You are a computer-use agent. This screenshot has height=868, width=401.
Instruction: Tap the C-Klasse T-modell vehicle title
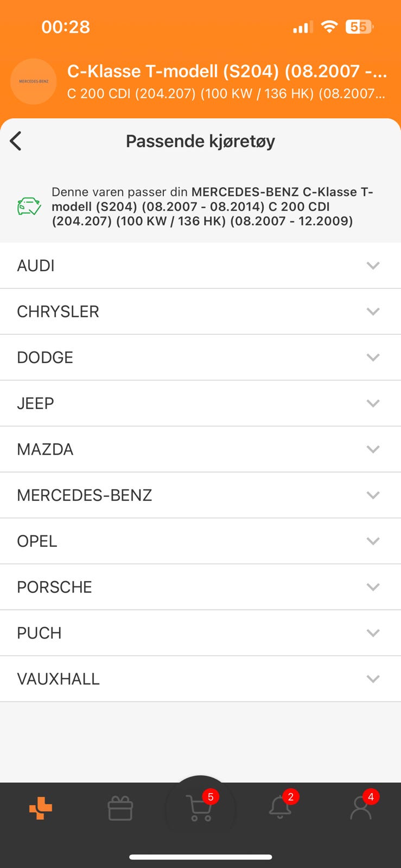226,71
